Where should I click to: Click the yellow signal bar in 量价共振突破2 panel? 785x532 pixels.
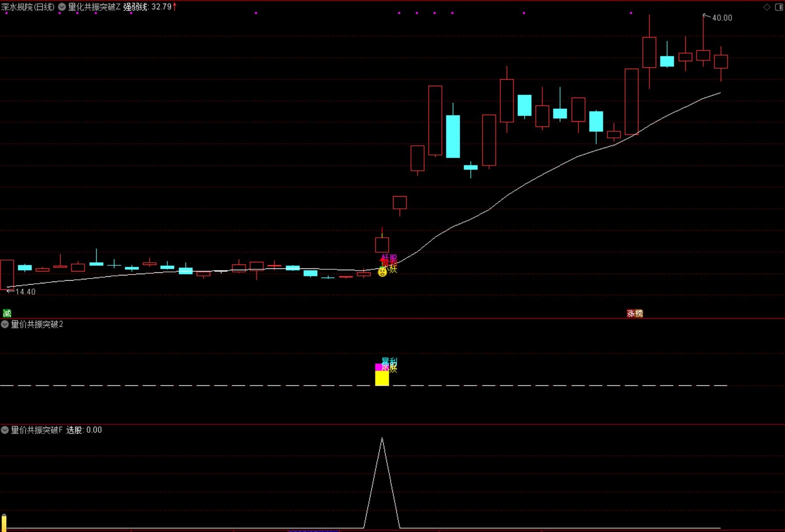tap(382, 378)
